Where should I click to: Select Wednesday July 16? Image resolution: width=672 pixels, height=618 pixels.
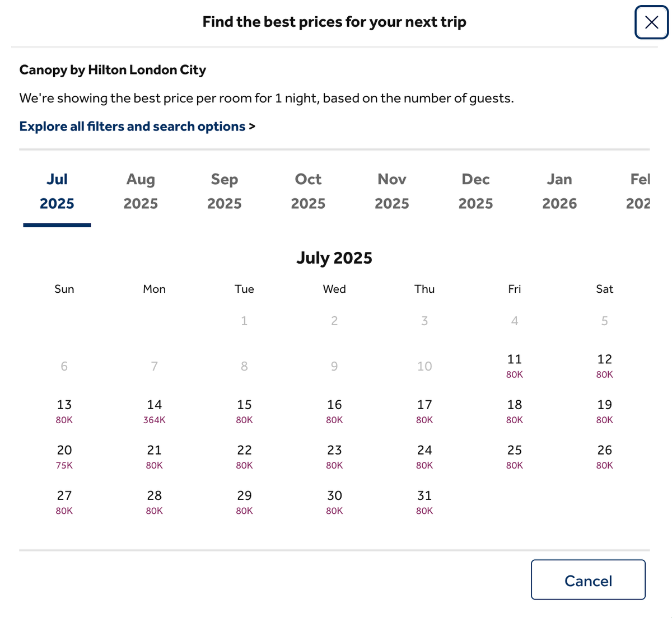(x=334, y=411)
